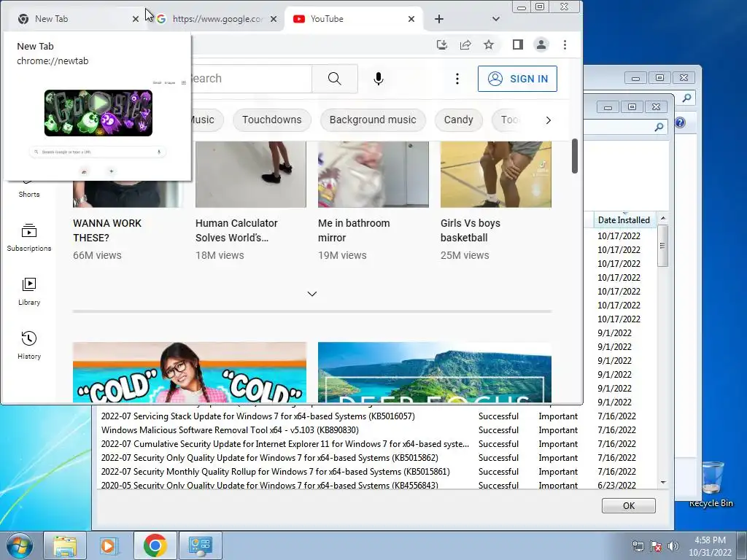Viewport: 747px width, 560px height.
Task: Sort by Date Installed column header
Action: (x=624, y=220)
